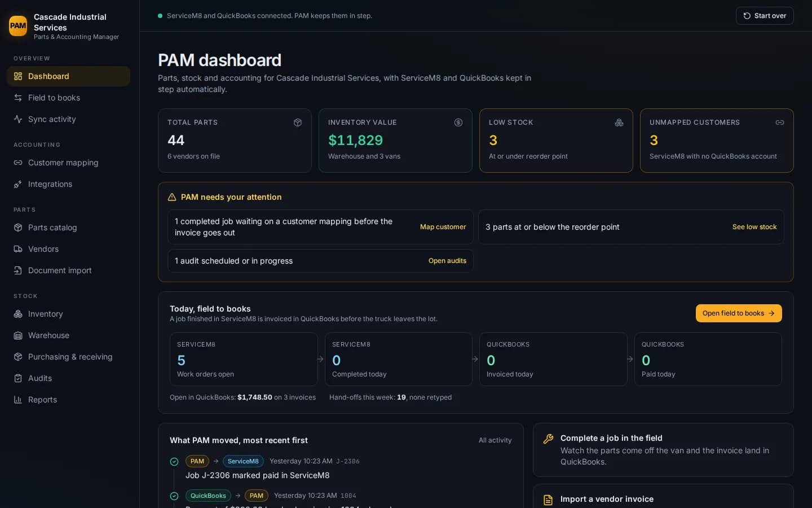Click All activity link

495,440
